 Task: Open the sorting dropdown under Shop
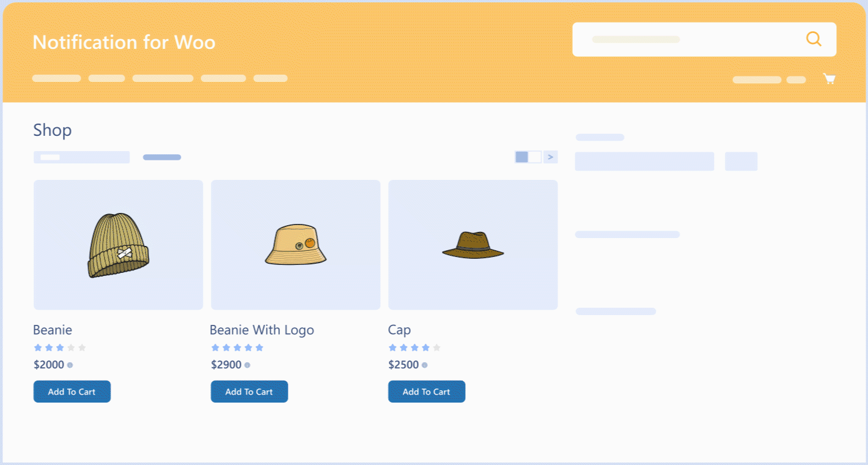tap(81, 157)
